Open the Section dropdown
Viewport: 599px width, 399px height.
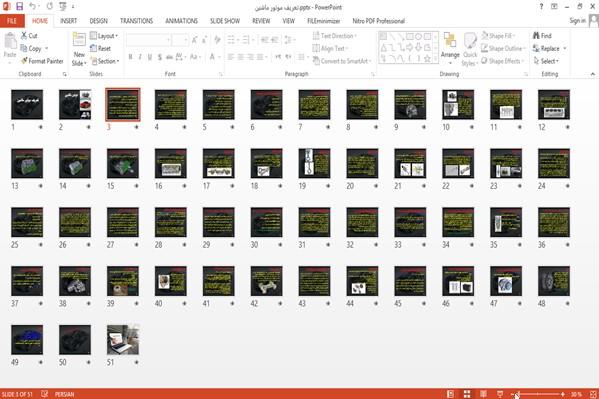click(x=105, y=61)
